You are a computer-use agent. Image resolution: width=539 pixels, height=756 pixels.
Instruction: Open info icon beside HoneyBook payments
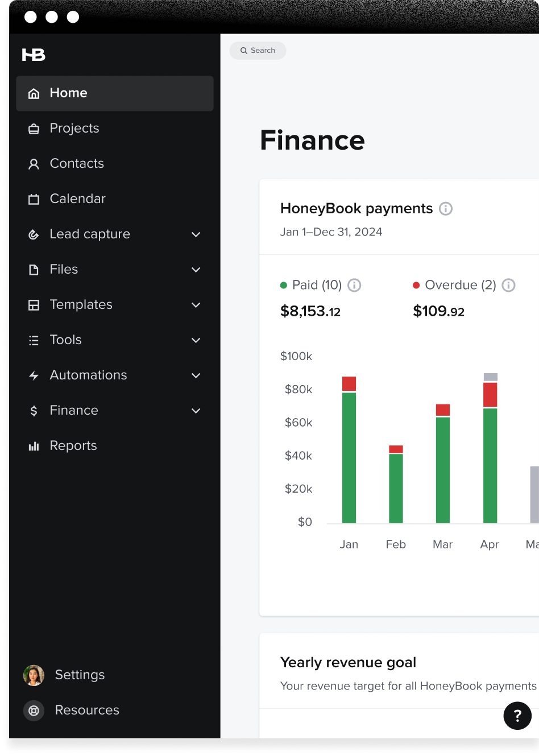pyautogui.click(x=446, y=209)
